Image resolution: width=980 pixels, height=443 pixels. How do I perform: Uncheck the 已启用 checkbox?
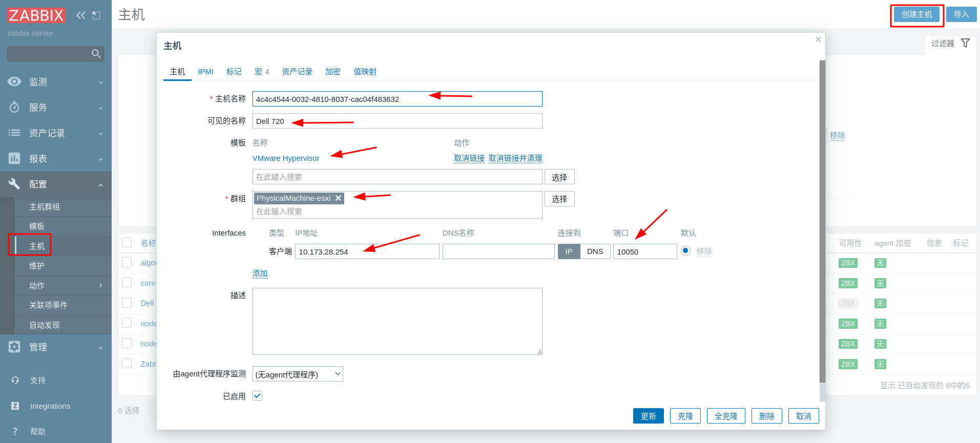(257, 395)
